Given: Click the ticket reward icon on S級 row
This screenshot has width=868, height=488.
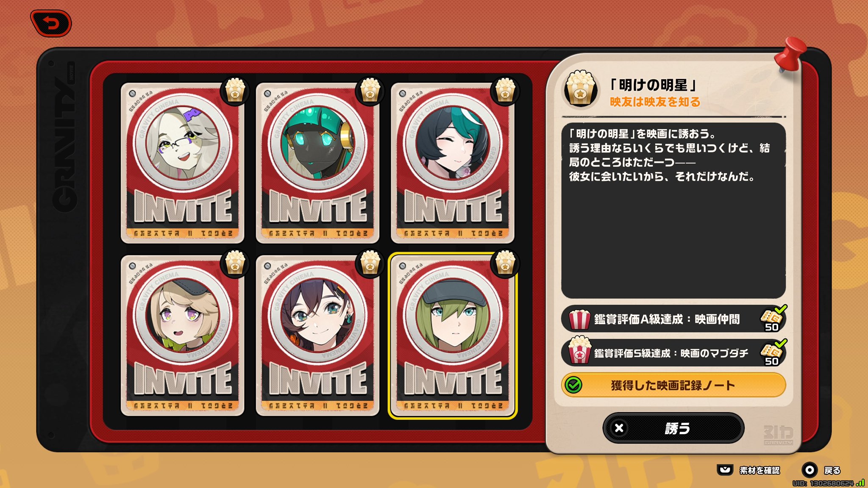Looking at the screenshot, I should (772, 352).
